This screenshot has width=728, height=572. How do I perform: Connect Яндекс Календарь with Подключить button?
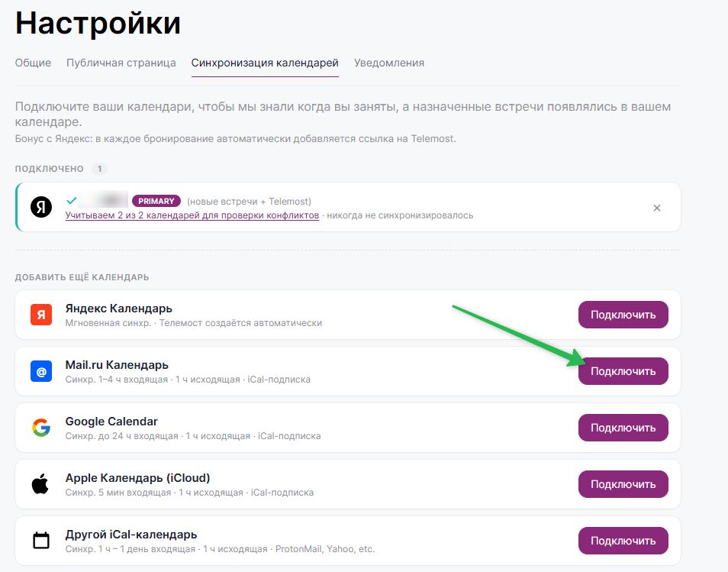(x=623, y=315)
